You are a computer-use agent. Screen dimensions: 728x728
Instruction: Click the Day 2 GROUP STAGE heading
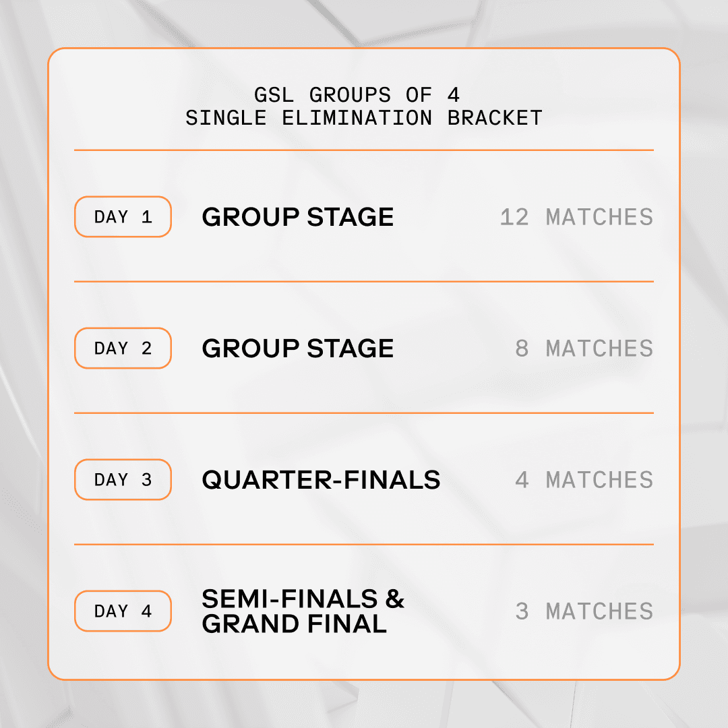(298, 348)
